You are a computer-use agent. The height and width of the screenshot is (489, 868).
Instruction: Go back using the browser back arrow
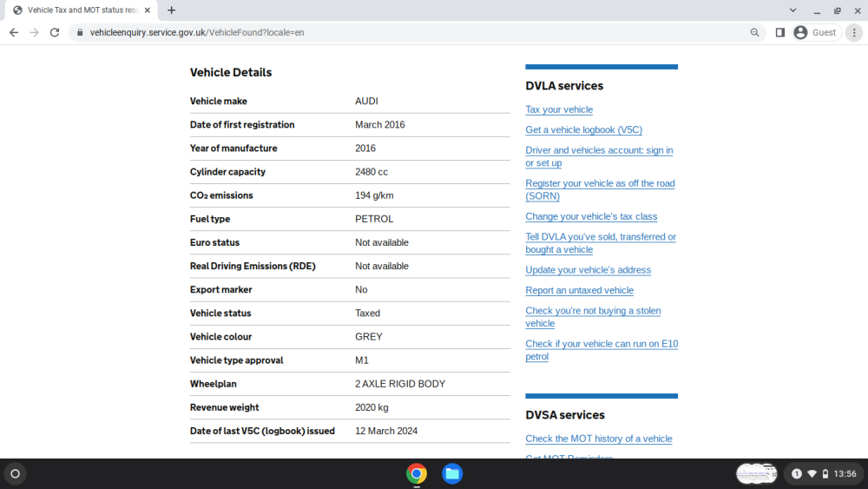click(x=14, y=33)
